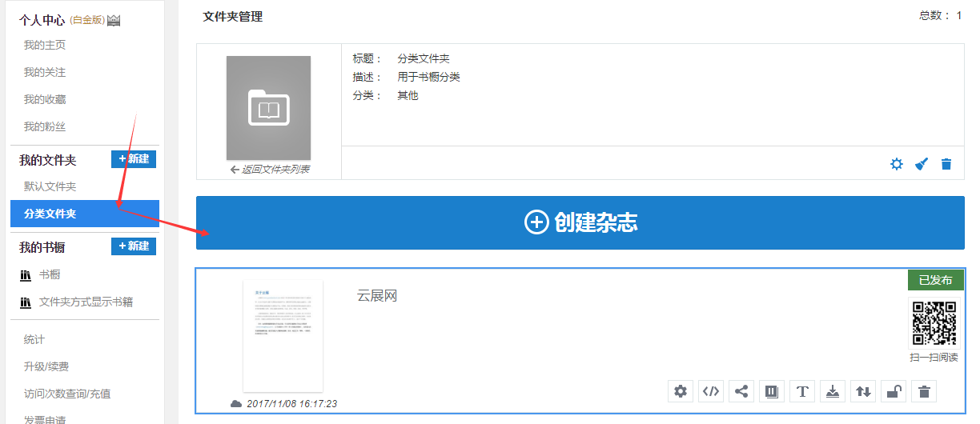This screenshot has height=424, width=980.
Task: Share the 云展网 magazine
Action: point(741,391)
